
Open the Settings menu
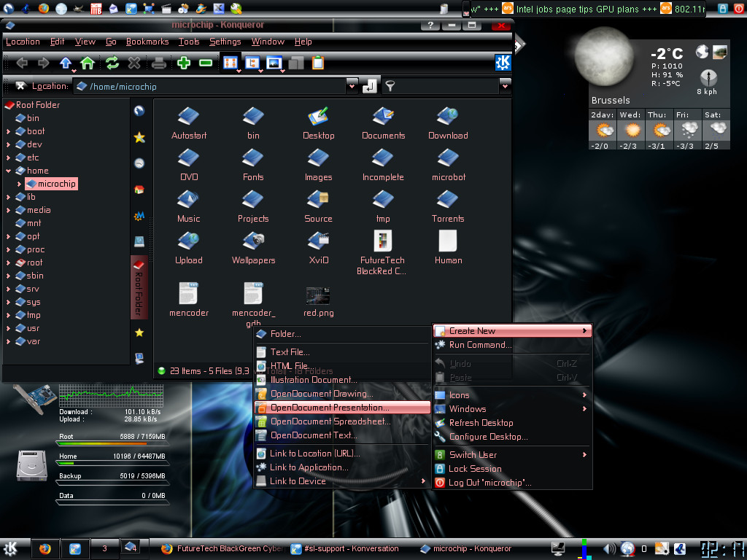click(225, 42)
